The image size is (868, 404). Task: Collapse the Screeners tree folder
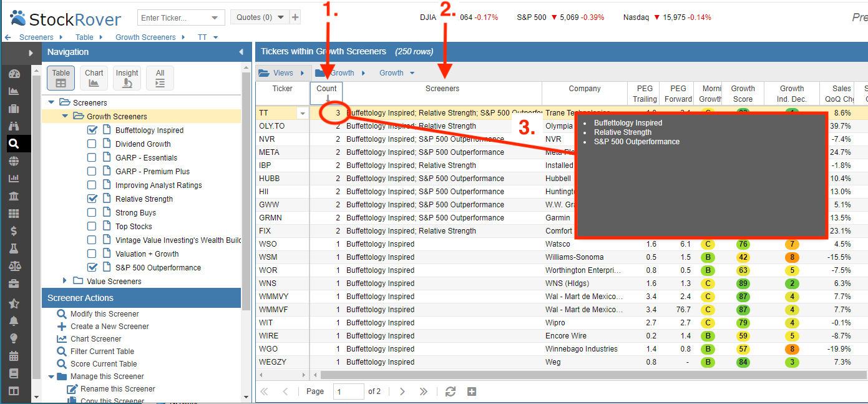pos(51,102)
